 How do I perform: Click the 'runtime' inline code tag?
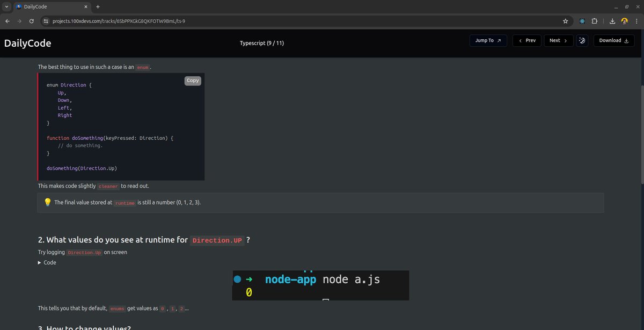(125, 203)
